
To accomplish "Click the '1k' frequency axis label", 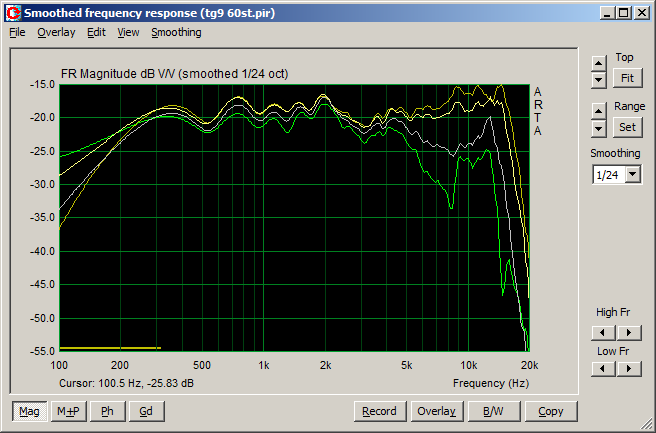I will (264, 366).
